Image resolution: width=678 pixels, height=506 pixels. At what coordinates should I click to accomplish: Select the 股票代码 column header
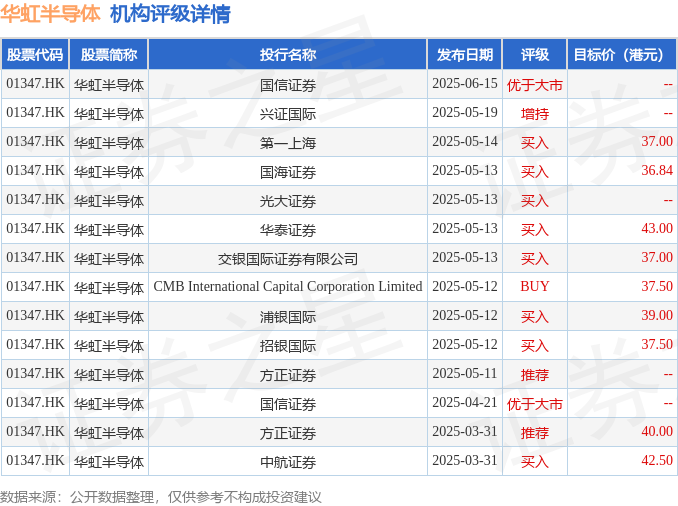35,54
